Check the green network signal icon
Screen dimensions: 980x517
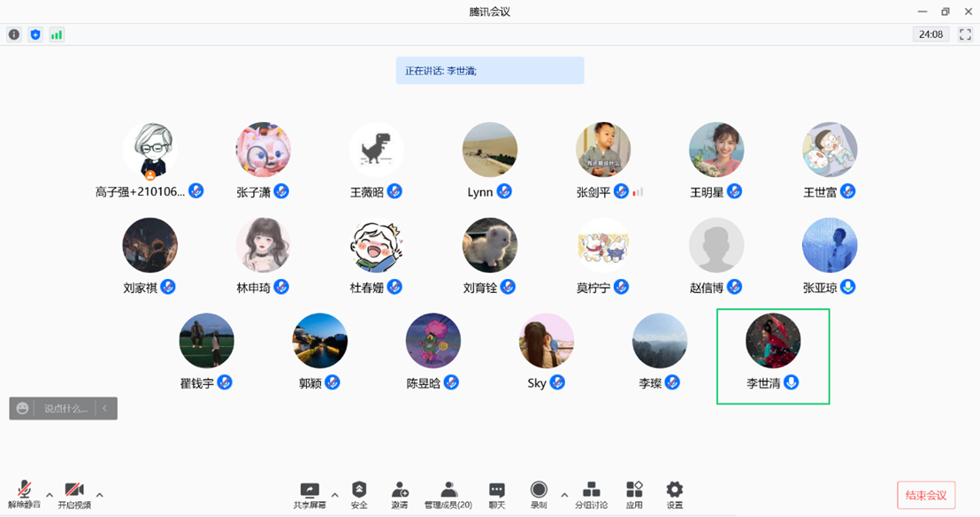(x=57, y=35)
